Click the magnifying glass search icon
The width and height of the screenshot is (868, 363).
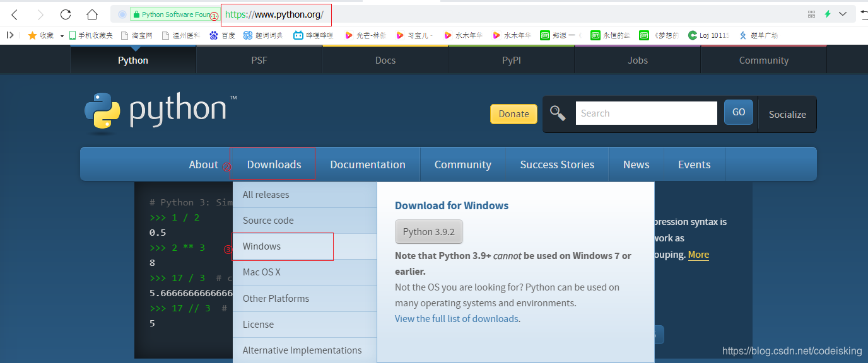tap(558, 113)
